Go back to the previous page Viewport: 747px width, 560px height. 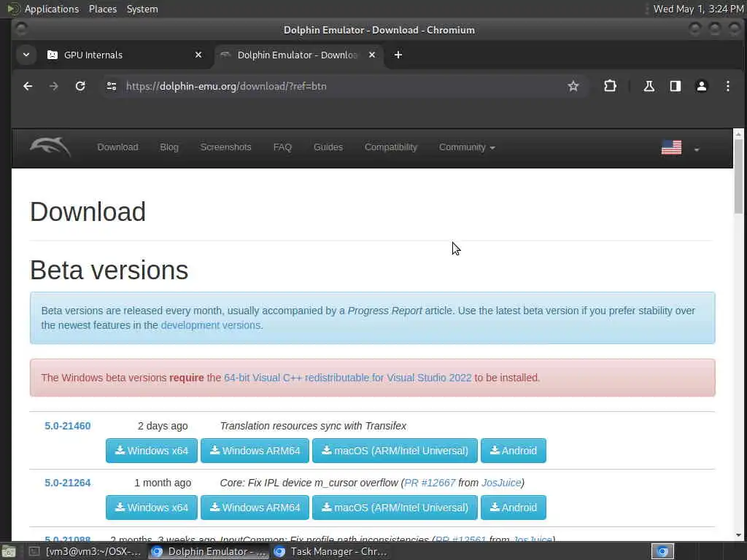[28, 86]
